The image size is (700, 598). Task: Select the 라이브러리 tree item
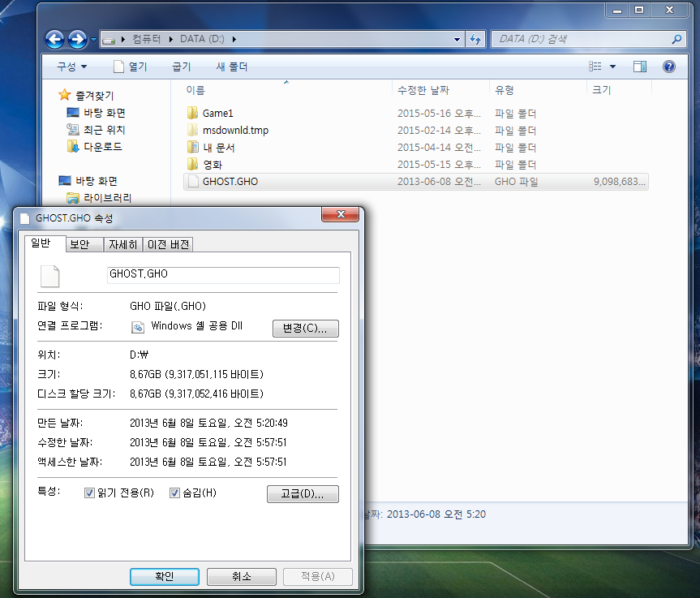click(108, 197)
